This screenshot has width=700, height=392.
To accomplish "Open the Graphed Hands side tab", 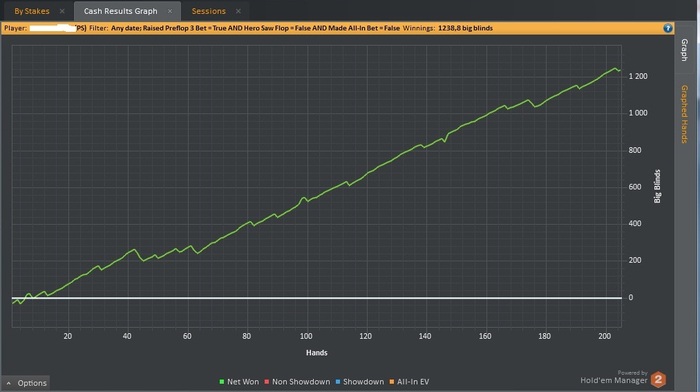I will pyautogui.click(x=684, y=114).
